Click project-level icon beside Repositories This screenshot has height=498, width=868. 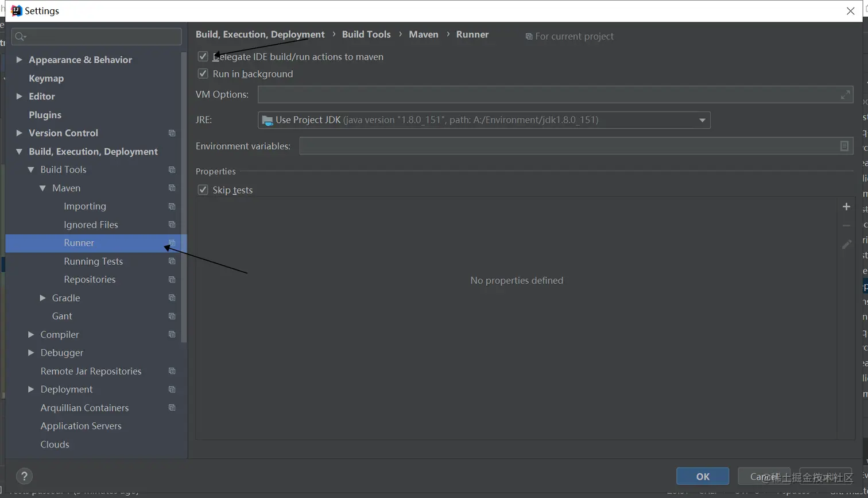pos(172,280)
